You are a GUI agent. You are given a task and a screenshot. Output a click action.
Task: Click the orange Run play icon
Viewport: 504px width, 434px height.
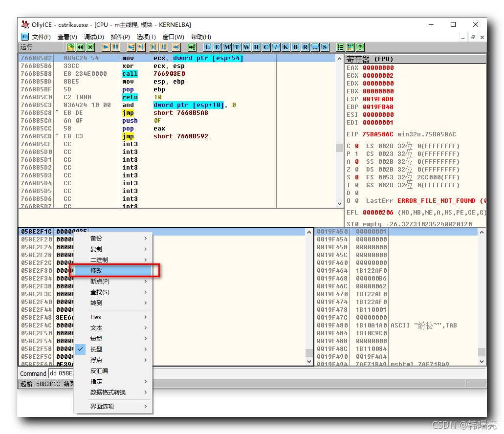pos(106,47)
